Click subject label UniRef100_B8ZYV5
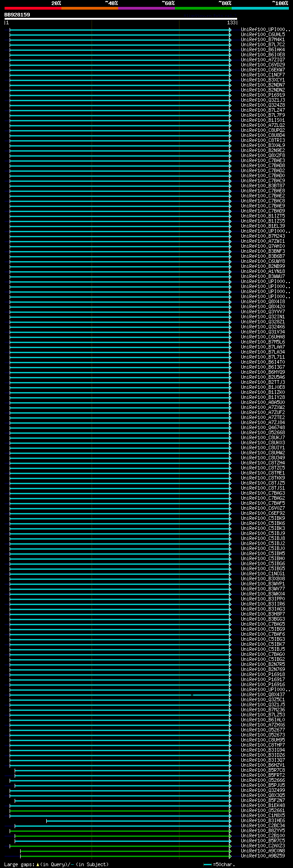The image size is (293, 868). (x=263, y=830)
